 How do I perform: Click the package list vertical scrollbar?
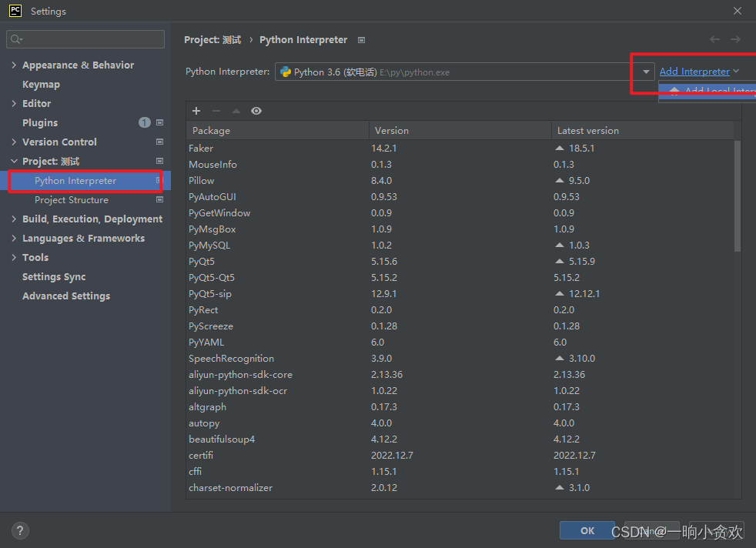(738, 196)
